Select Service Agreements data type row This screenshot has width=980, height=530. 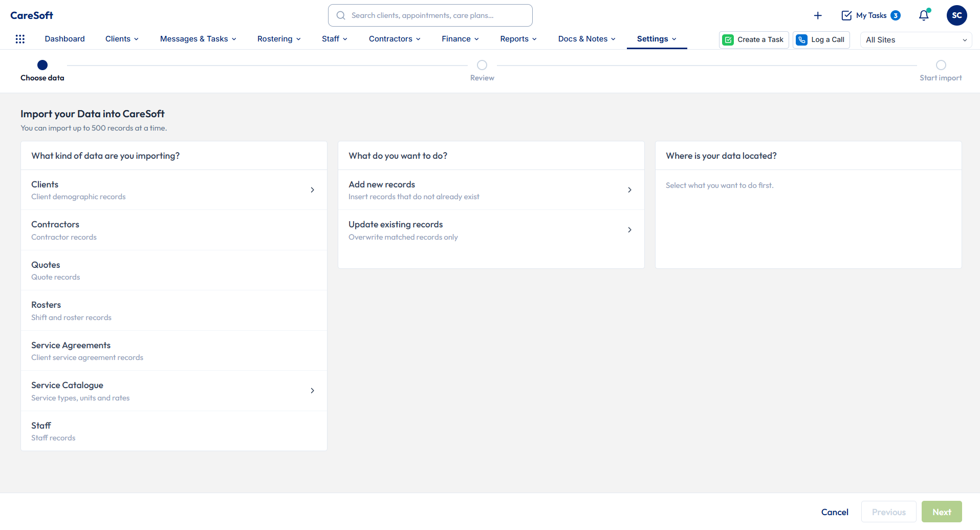coord(174,351)
